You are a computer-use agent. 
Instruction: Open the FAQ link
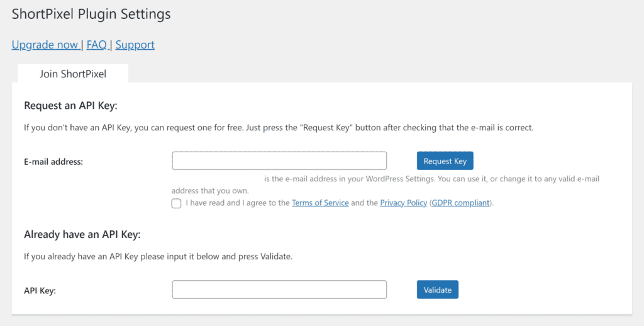click(x=96, y=45)
